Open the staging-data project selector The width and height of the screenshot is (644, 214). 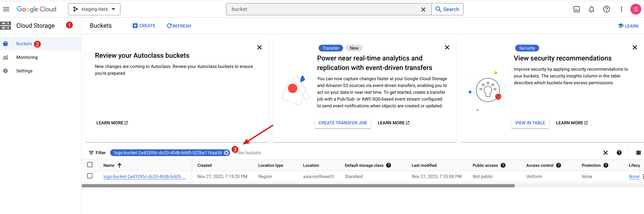coord(94,9)
